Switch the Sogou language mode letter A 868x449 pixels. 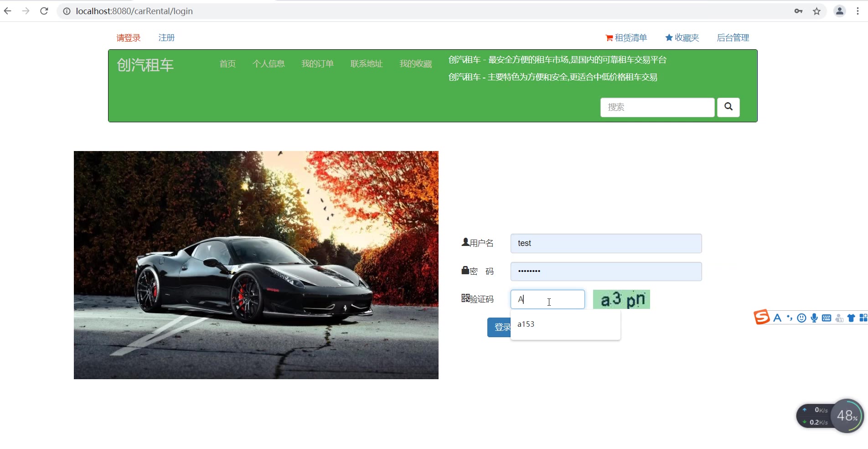[x=777, y=318]
